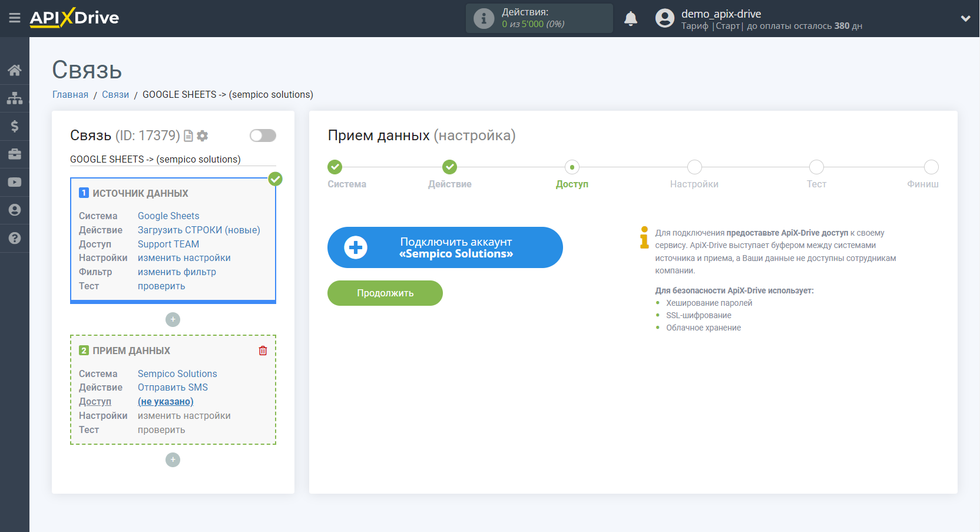Click the ИСТОЧНИК ДАННЫХ header
This screenshot has height=532, width=980.
click(x=140, y=193)
